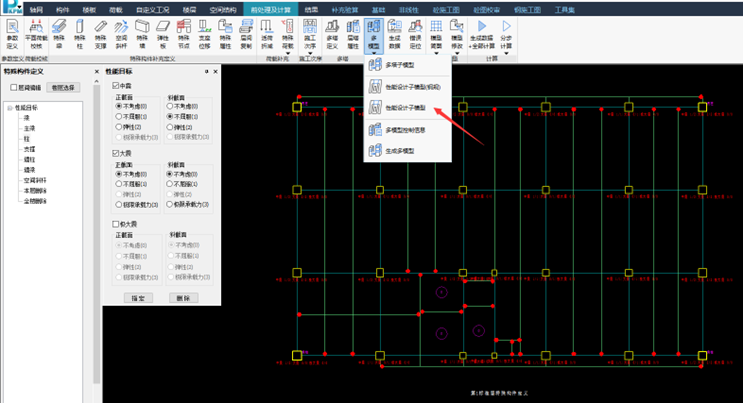The width and height of the screenshot is (743, 403).
Task: Select 中震 斜截面 弹性(2) radio
Action: tap(170, 127)
